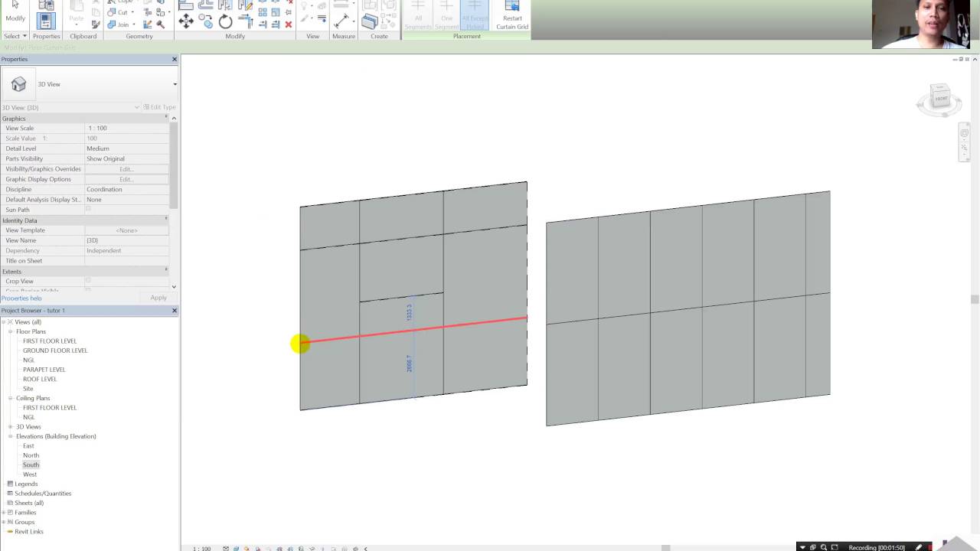
Task: Click the view scale 1 : 100 in view control bar
Action: (201, 548)
